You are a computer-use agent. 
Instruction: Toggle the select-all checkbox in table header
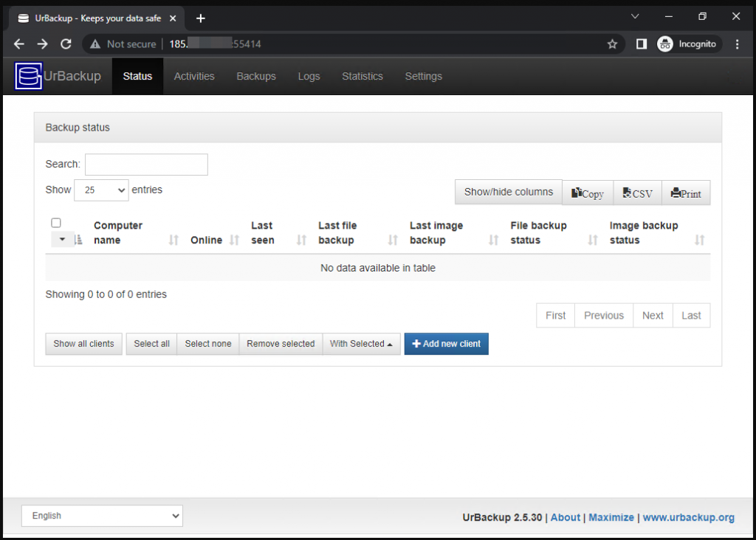(x=56, y=223)
